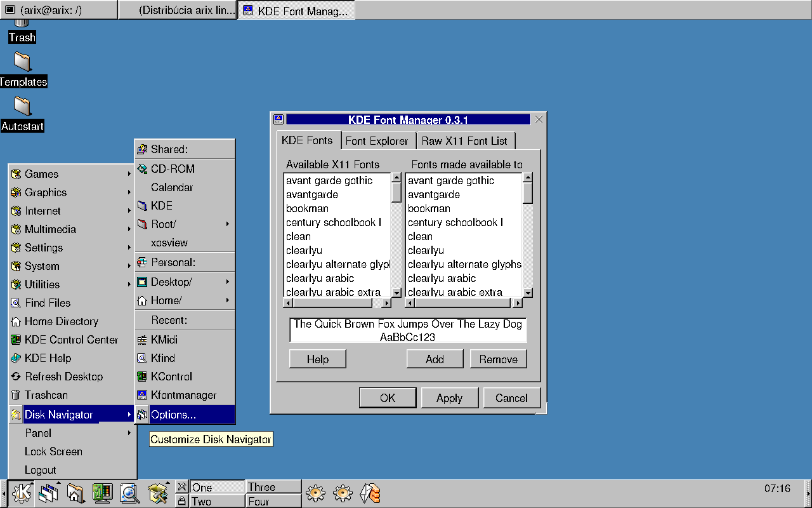Switch to virtual desktop Three
The width and height of the screenshot is (812, 508).
273,487
